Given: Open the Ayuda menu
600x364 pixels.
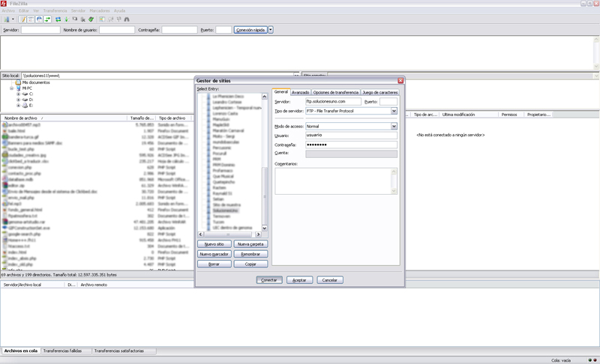Looking at the screenshot, I should 119,10.
